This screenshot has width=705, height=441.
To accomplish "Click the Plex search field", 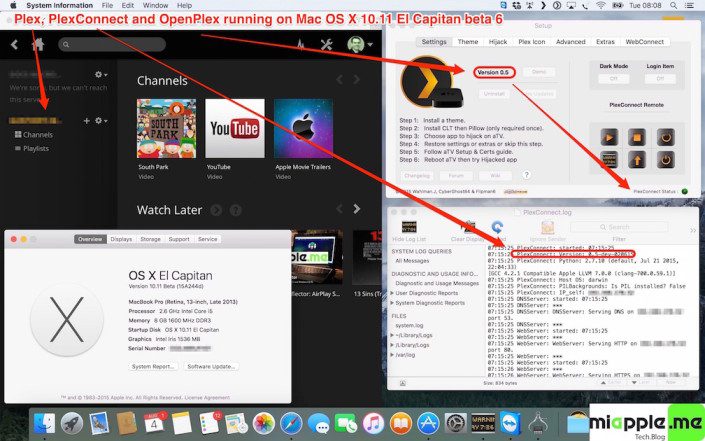I will 112,45.
